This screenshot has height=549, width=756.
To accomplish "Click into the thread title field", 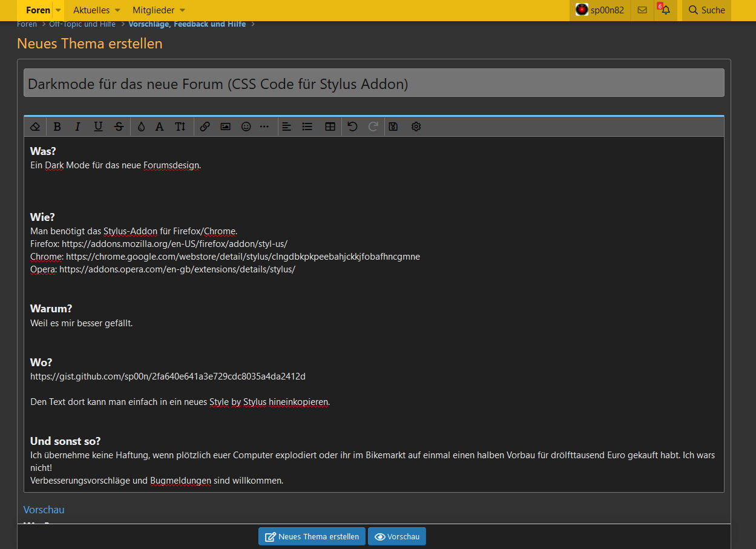I will click(x=373, y=84).
